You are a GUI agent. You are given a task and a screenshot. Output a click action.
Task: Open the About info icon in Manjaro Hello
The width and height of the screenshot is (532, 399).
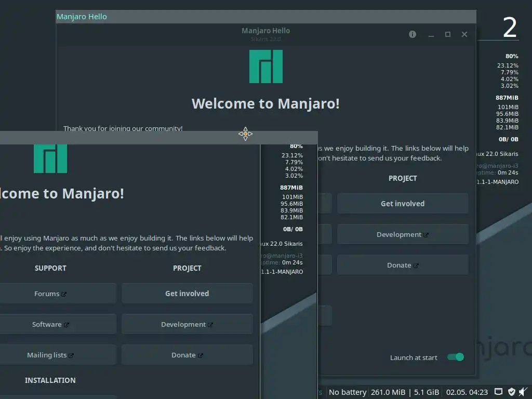point(412,34)
